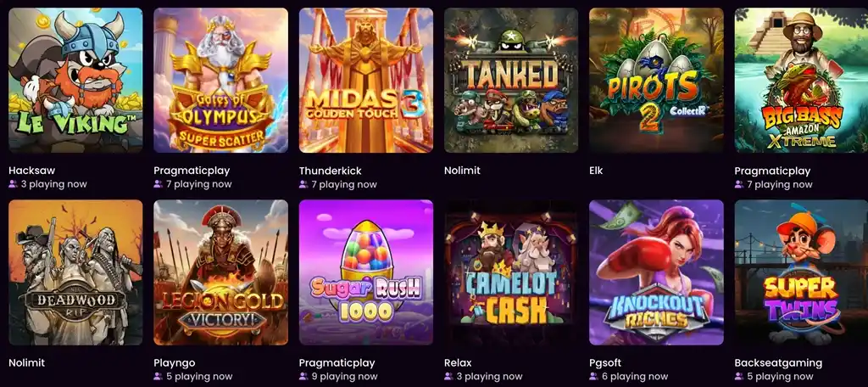Click players icon beside 6 playing now under Pgsoft
The image size is (868, 387).
click(593, 377)
